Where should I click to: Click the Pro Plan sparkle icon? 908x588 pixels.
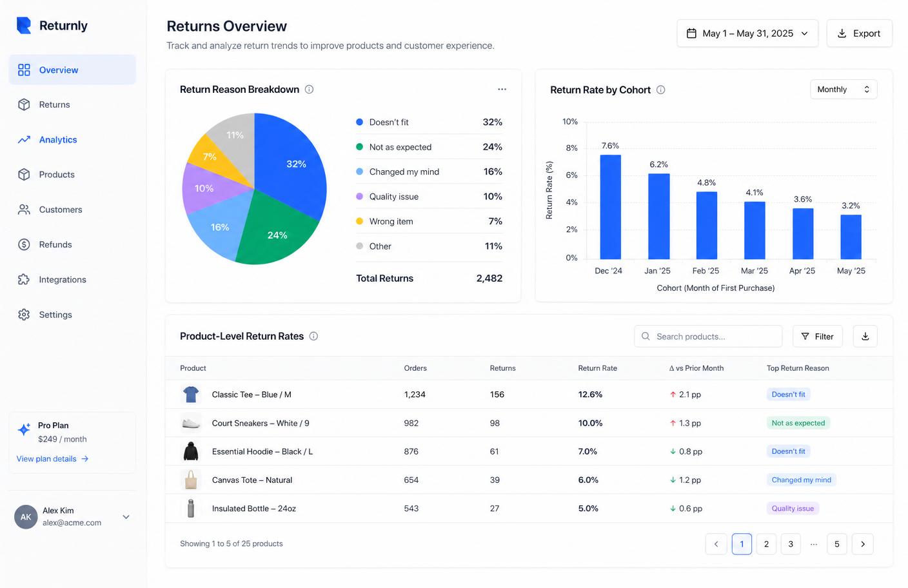[24, 429]
